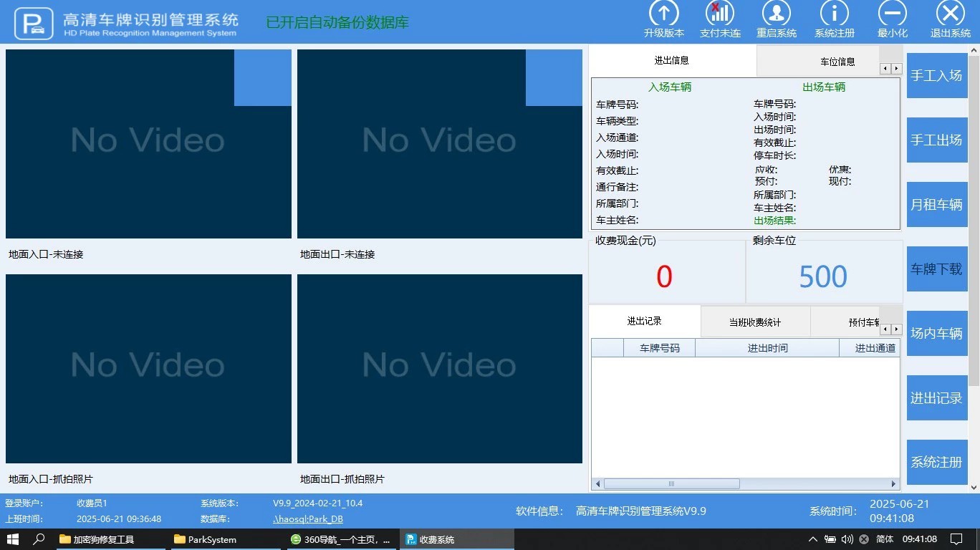Open 360导航 browser in taskbar
Viewport: 980px width, 550px height.
[340, 539]
